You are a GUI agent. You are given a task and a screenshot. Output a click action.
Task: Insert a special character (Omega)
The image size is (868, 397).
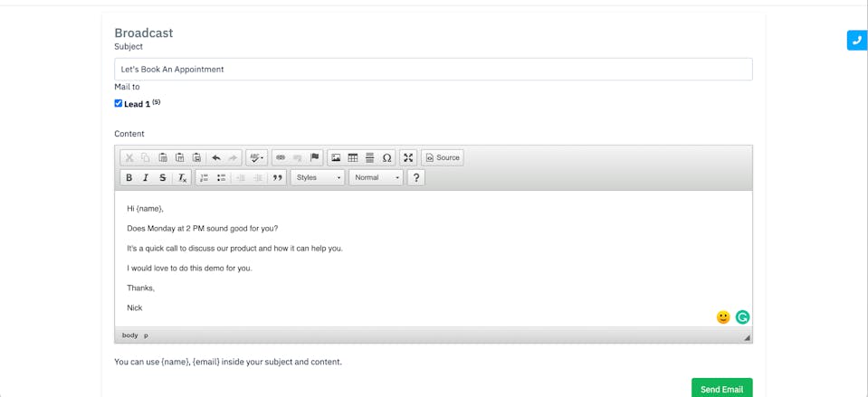(x=386, y=157)
